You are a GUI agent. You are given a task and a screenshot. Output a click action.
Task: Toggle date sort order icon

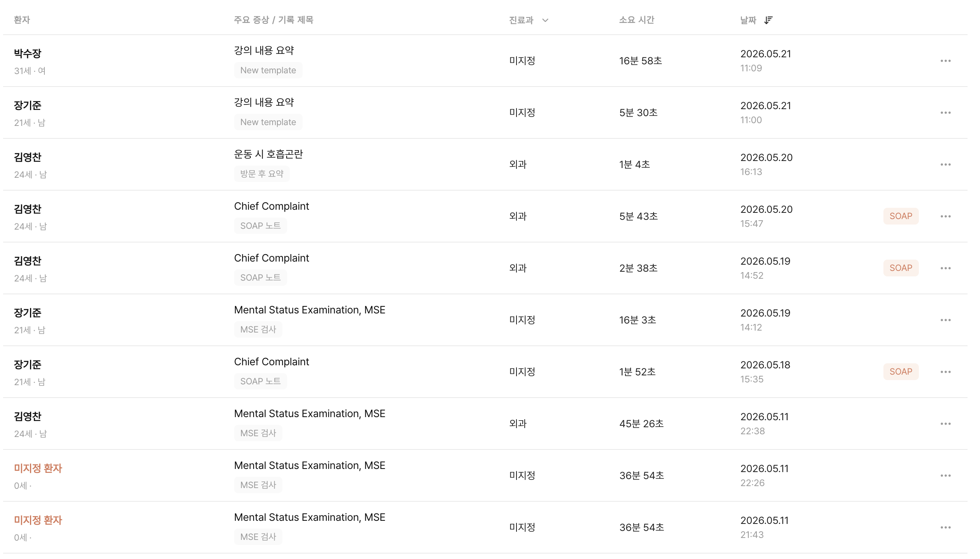click(768, 20)
